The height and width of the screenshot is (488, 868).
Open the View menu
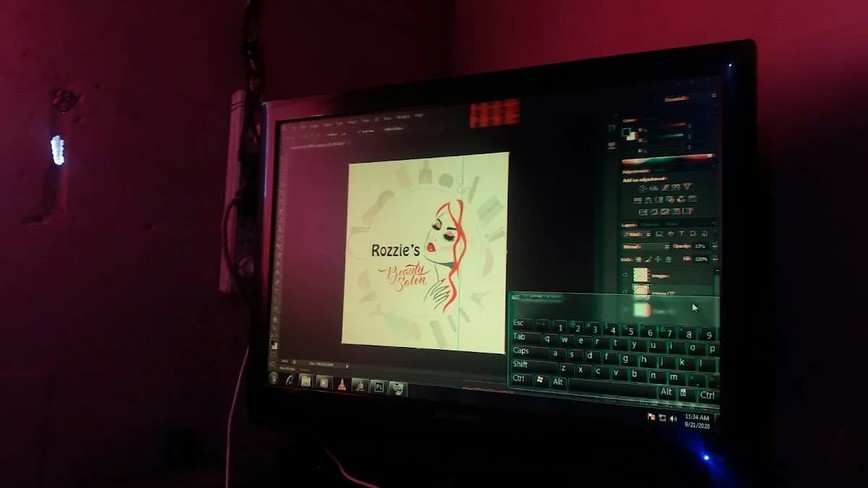(x=387, y=118)
